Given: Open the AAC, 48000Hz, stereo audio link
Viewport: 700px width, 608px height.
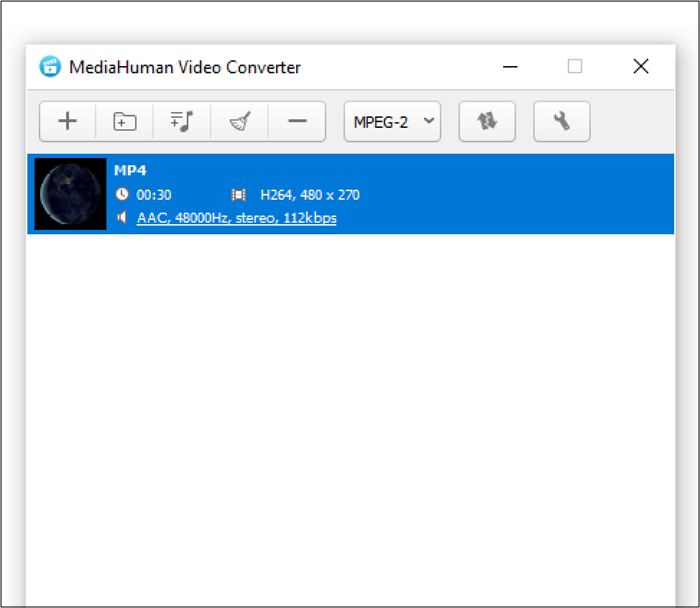Looking at the screenshot, I should point(236,218).
